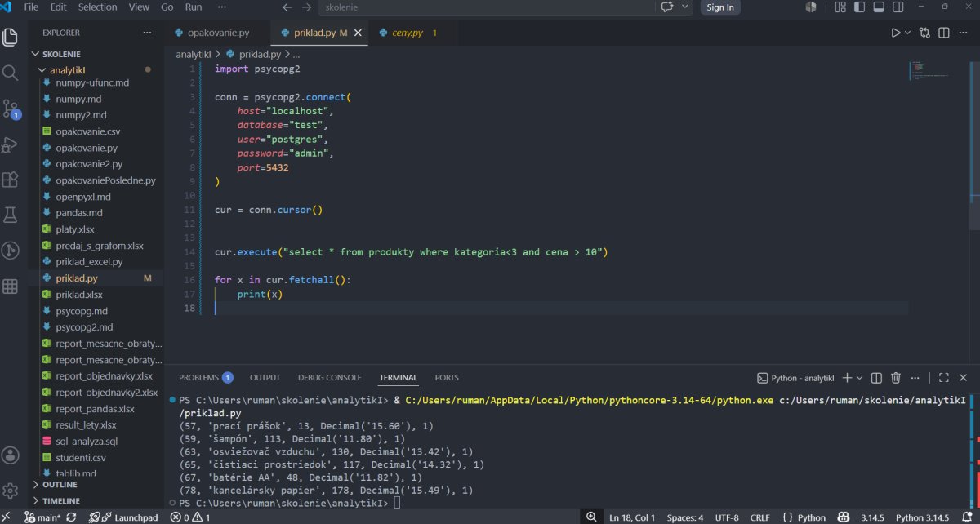Open Launchpad from status bar
This screenshot has height=524, width=980.
point(123,517)
